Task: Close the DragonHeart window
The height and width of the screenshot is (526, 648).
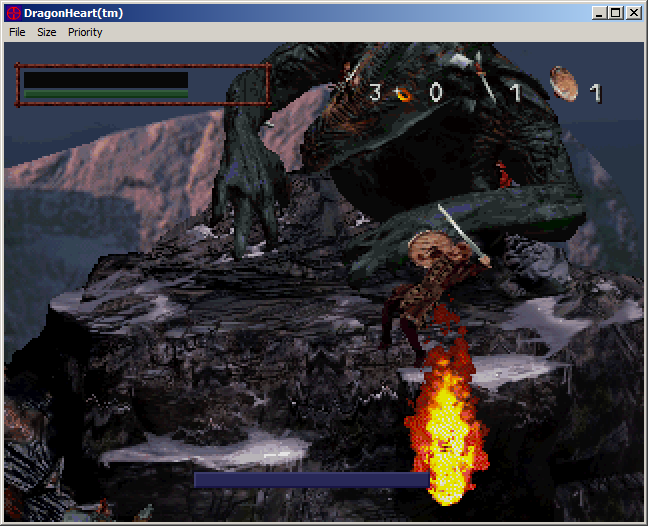Action: pyautogui.click(x=634, y=13)
